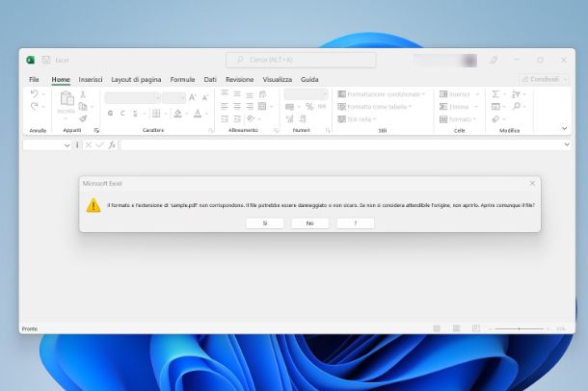This screenshot has height=391, width=588.
Task: Click the decrease decimal icon
Action: point(303,118)
